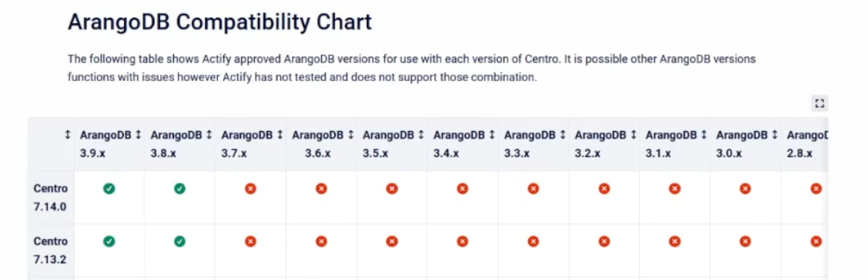Sort by the ArangoDB 3.5.x column arrow

coord(421,135)
